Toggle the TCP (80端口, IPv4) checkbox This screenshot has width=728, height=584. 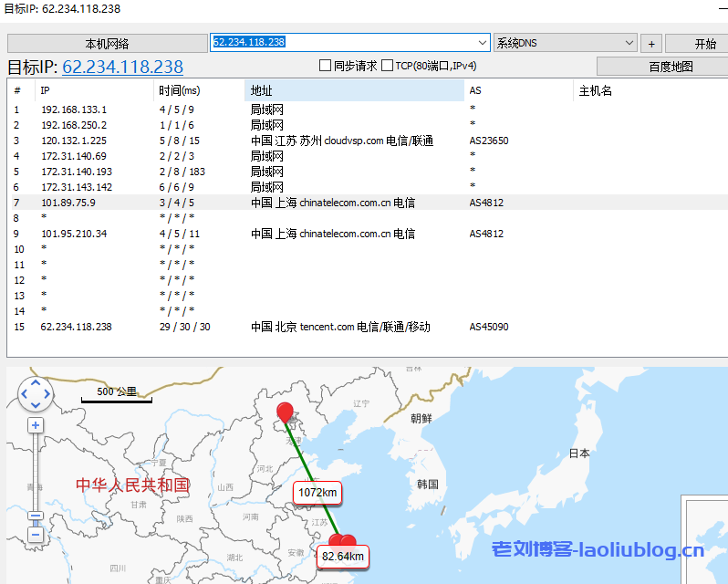(387, 66)
